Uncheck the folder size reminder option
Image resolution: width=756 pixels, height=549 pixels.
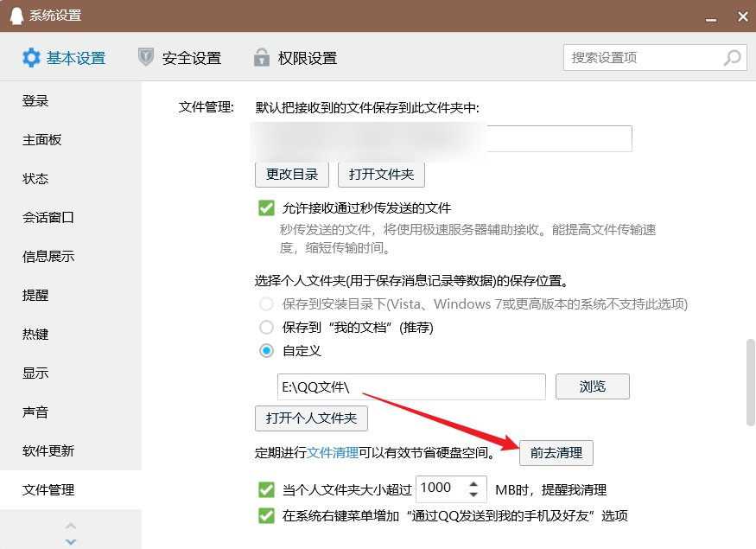coord(266,489)
